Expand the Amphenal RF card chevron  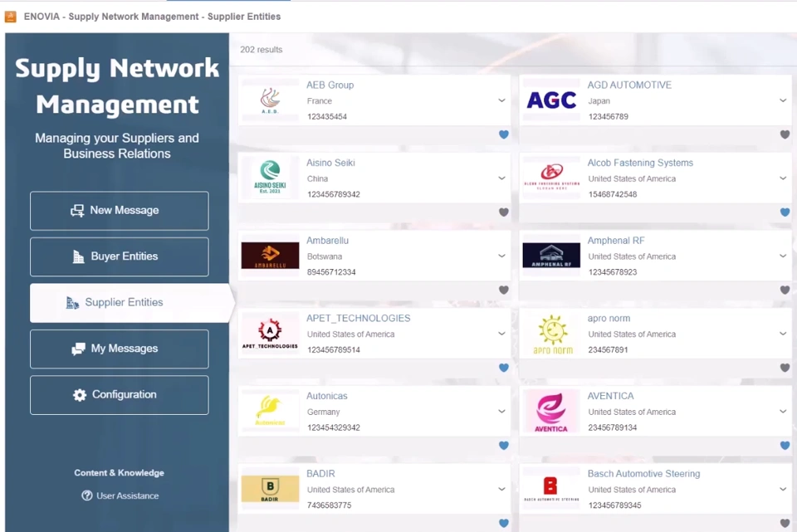pyautogui.click(x=783, y=256)
